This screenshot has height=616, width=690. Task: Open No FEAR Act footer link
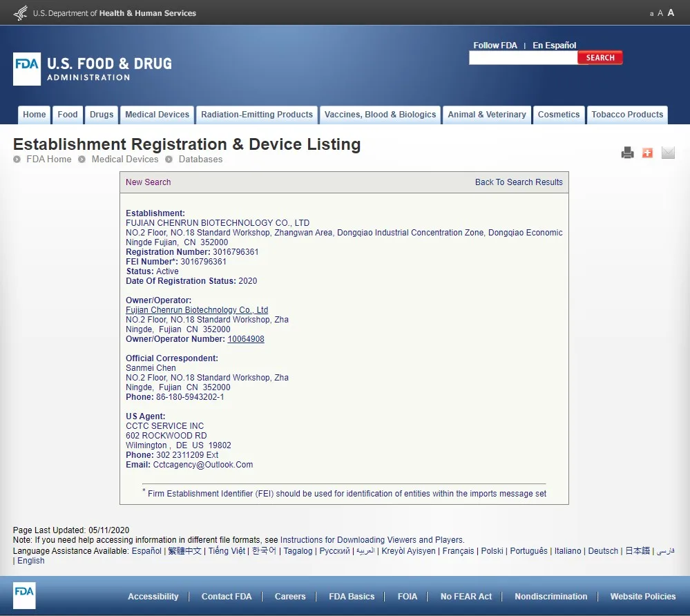(466, 597)
